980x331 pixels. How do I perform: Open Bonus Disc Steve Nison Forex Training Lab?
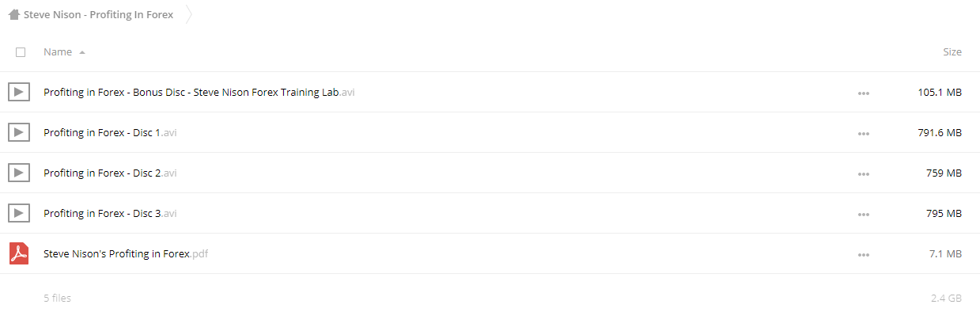(x=199, y=92)
